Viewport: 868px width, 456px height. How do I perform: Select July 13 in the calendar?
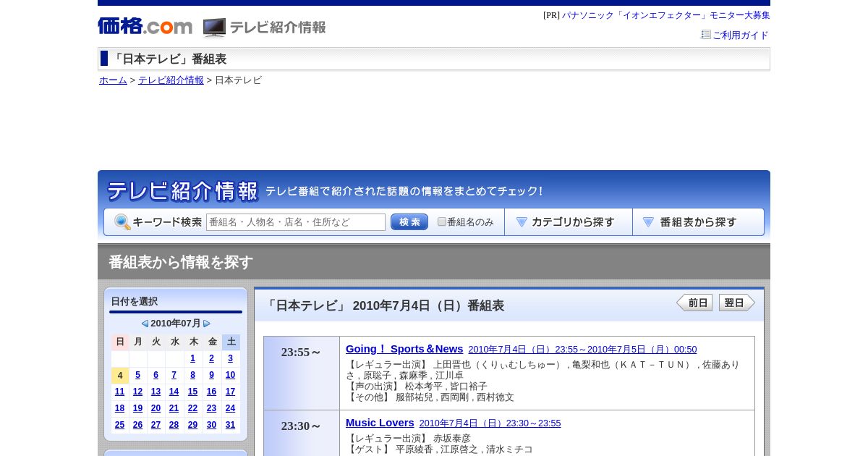156,392
